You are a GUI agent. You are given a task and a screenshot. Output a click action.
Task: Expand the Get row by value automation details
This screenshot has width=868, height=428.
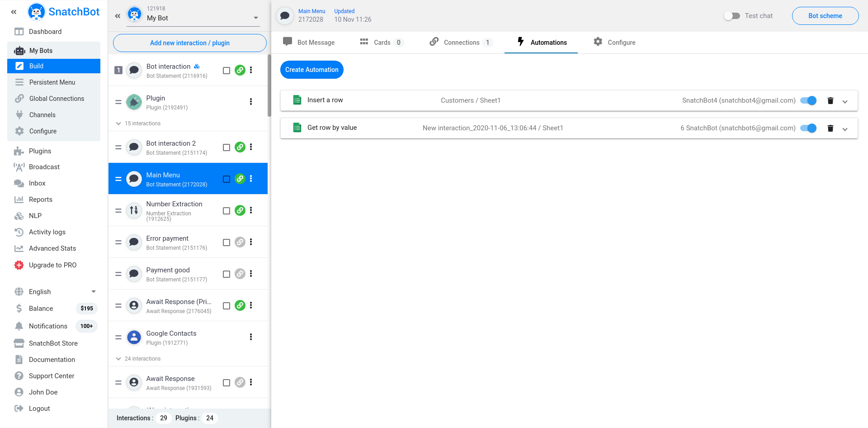point(845,129)
